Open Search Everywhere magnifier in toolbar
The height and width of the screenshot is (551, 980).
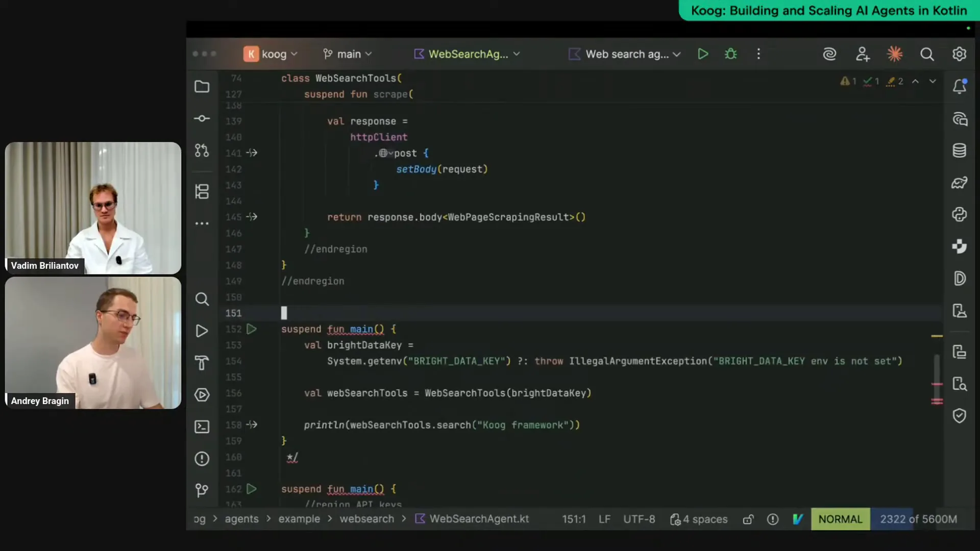tap(927, 54)
